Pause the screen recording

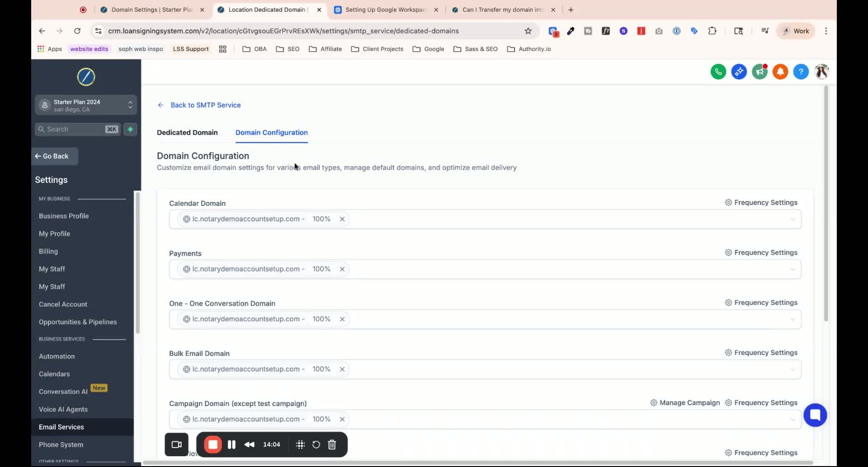(x=231, y=444)
